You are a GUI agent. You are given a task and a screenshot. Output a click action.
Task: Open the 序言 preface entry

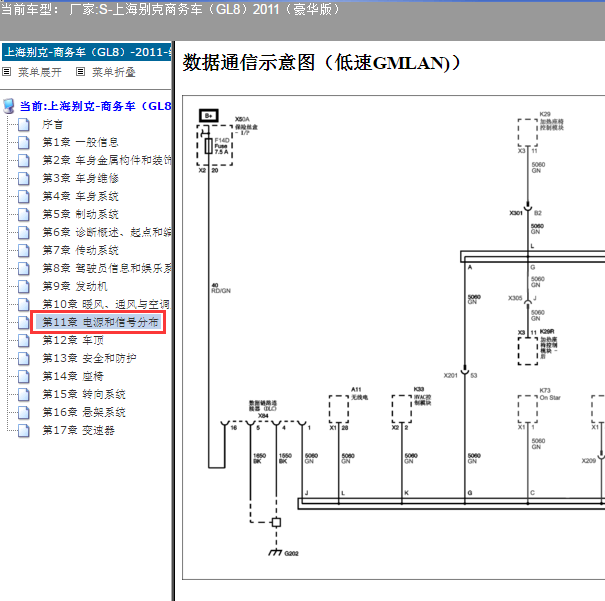(x=52, y=124)
